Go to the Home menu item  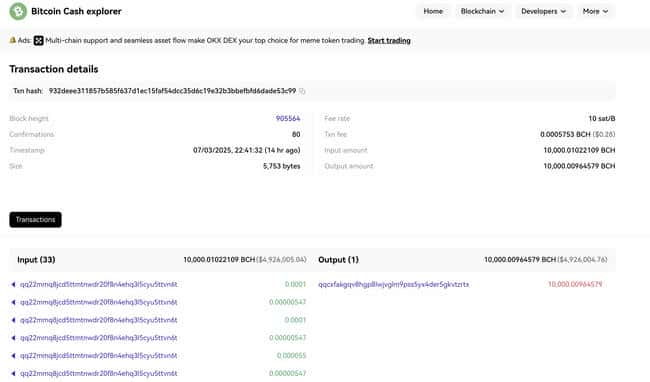[x=433, y=11]
